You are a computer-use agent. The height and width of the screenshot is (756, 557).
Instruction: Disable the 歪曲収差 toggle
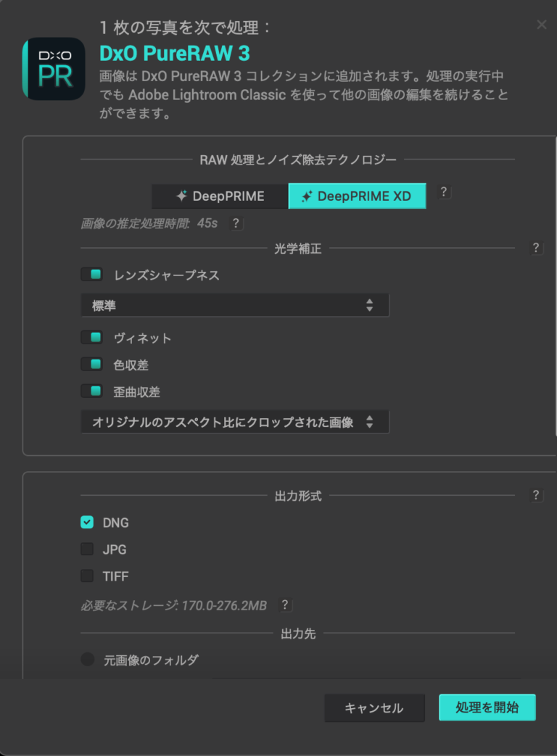(91, 391)
